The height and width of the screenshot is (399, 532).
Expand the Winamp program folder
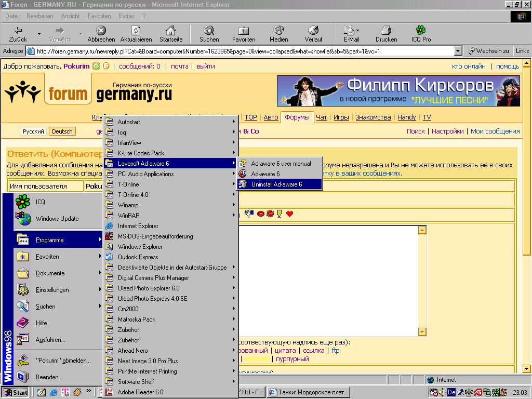click(170, 205)
